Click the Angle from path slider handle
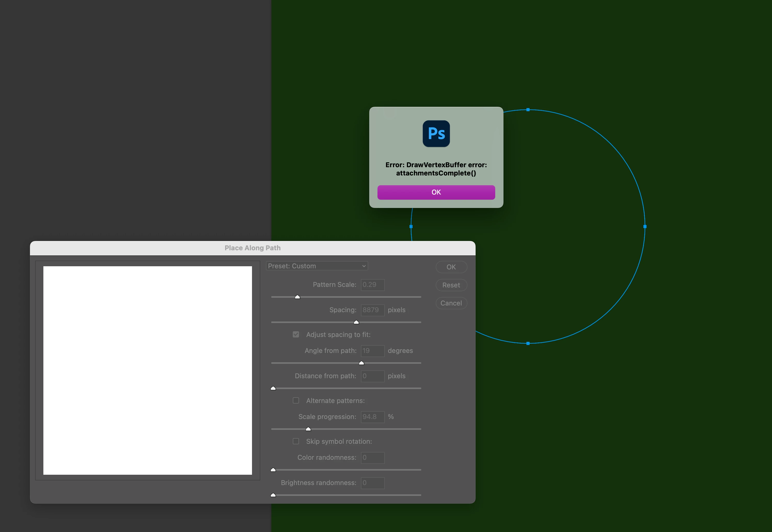Screen dimensions: 772x532 pos(361,363)
